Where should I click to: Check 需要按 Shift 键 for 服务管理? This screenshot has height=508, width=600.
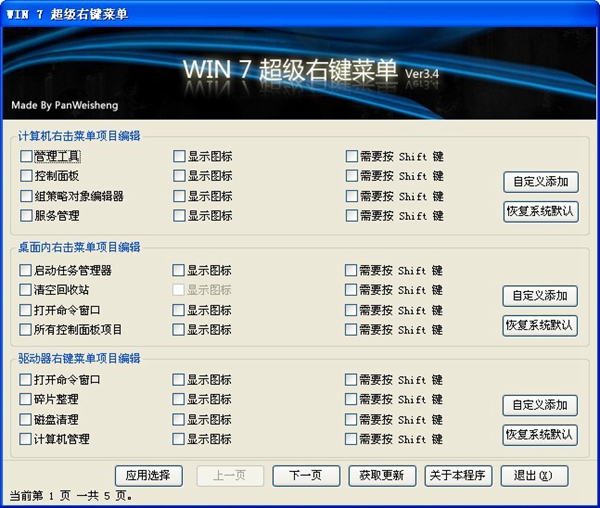352,216
